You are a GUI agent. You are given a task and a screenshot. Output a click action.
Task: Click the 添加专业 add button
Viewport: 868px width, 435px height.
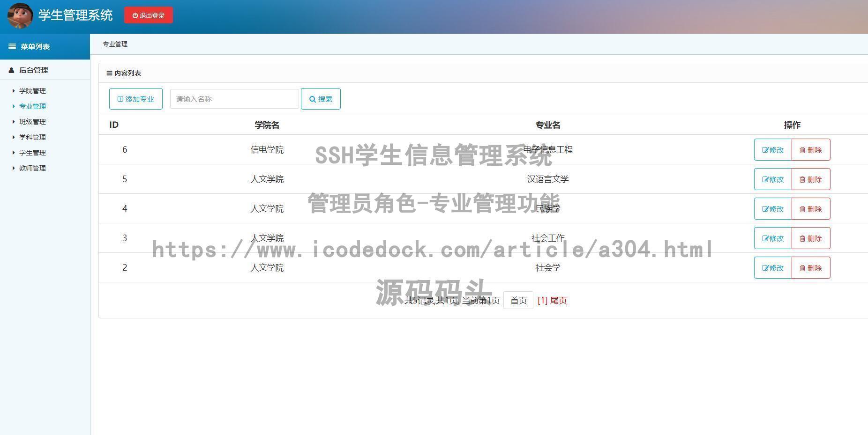click(136, 99)
